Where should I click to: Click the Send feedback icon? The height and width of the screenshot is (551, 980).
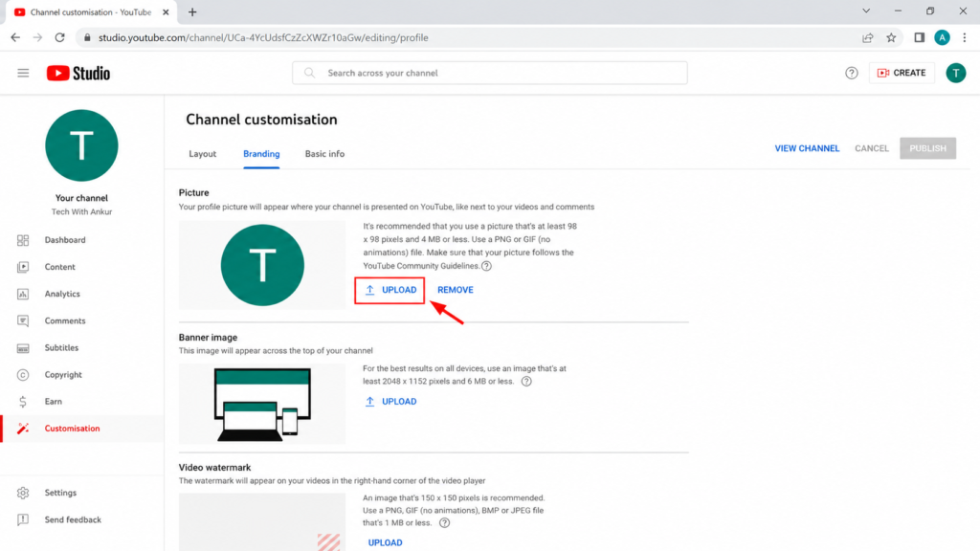(23, 519)
